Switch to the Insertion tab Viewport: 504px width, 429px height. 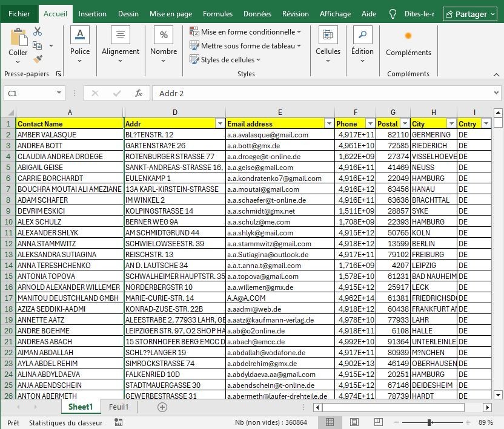pos(93,14)
